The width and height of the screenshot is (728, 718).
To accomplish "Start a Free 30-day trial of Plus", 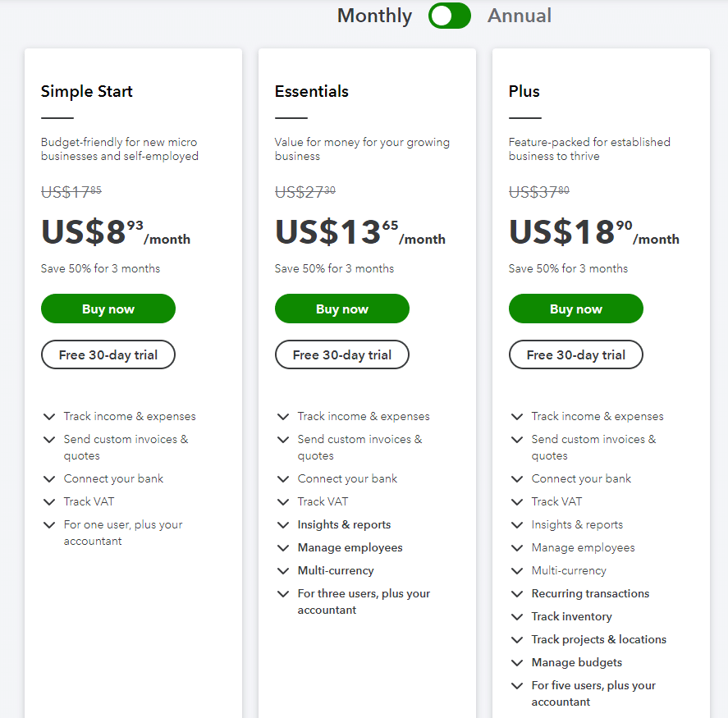I will (x=575, y=354).
